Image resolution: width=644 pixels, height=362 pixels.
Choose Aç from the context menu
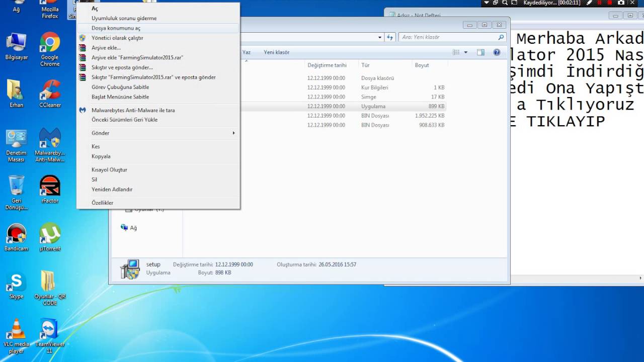(x=158, y=9)
